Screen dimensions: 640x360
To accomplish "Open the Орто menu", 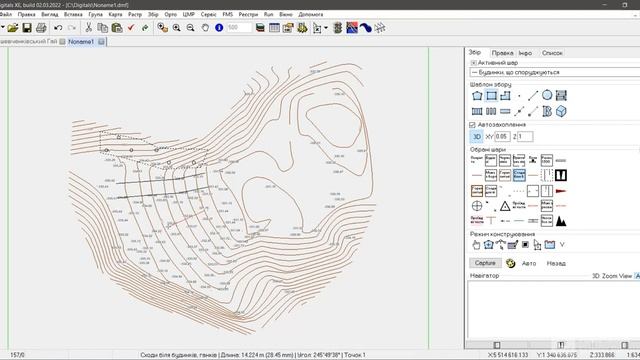I will coord(171,14).
